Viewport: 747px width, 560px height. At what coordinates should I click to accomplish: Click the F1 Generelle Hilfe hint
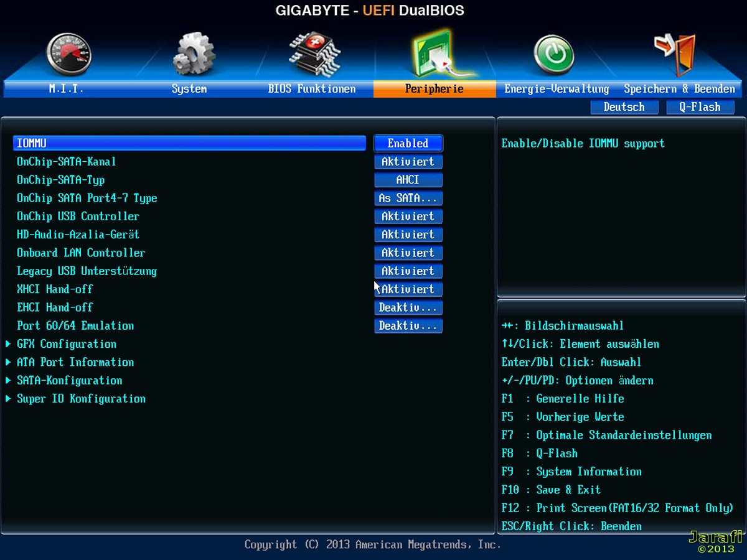(x=563, y=399)
